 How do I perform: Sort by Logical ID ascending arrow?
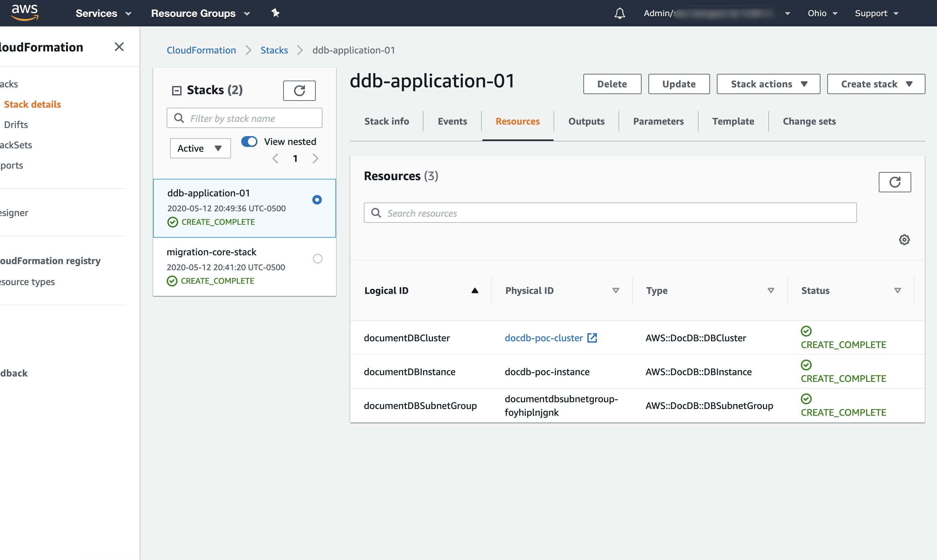[x=475, y=290]
